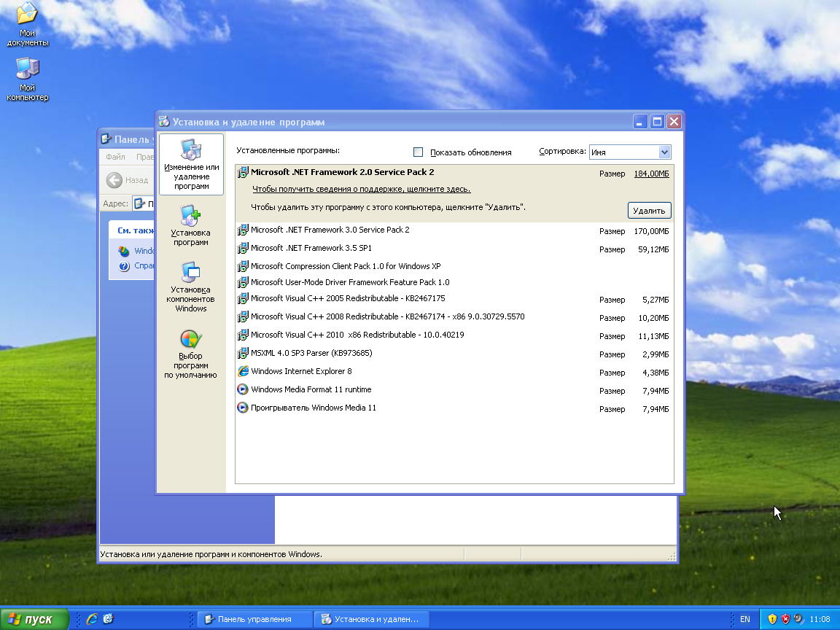Switch to the "Панель управления" taskbar window
This screenshot has width=840, height=630.
254,619
